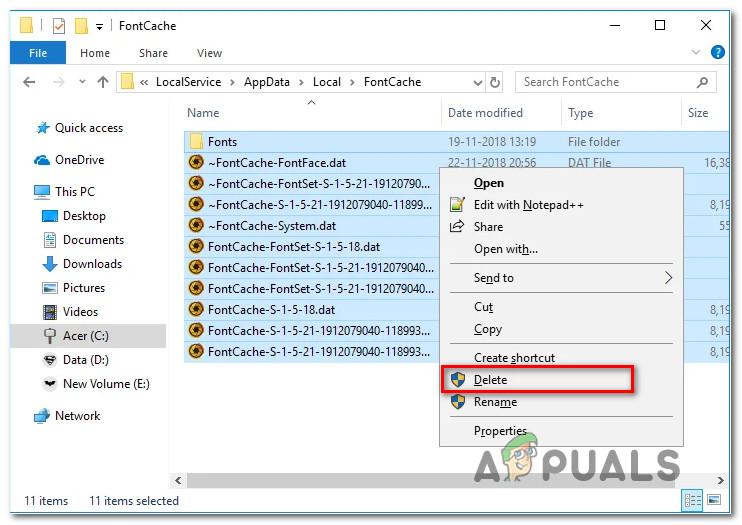Expand the ribbon with the chevron
This screenshot has height=525, width=742.
696,52
